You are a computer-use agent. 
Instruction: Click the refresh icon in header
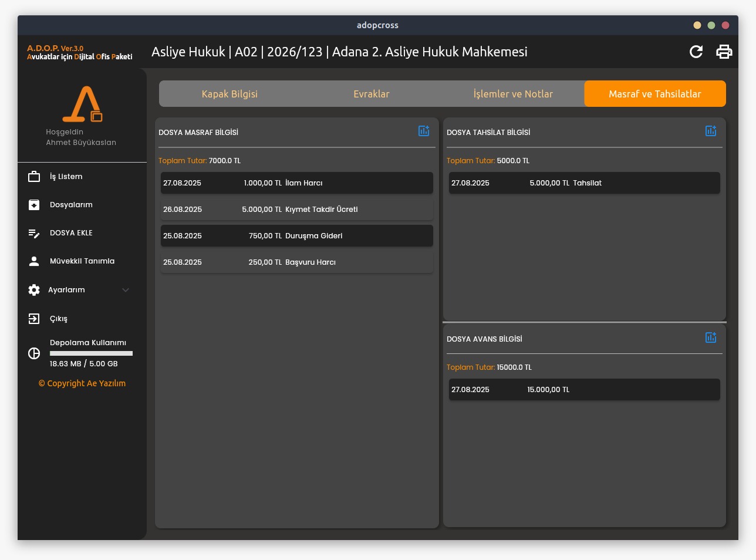point(696,52)
